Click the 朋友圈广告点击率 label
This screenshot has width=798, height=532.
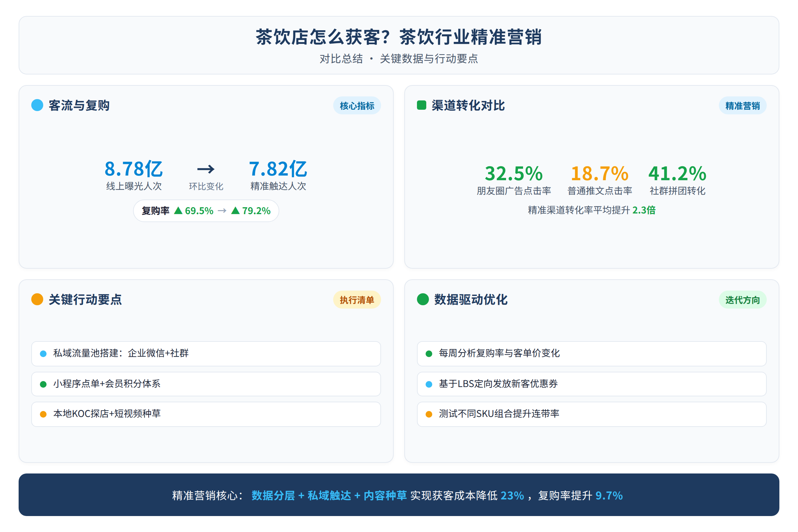[514, 191]
